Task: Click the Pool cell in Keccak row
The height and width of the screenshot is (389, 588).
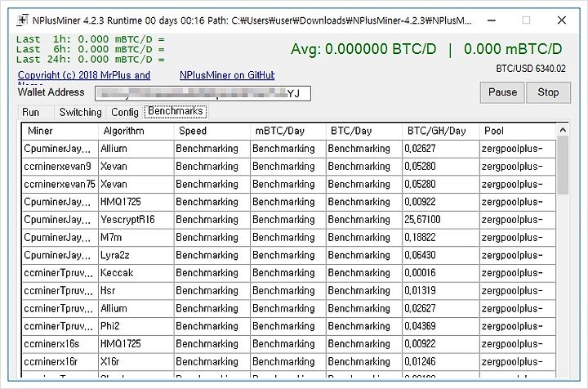Action: coord(518,273)
